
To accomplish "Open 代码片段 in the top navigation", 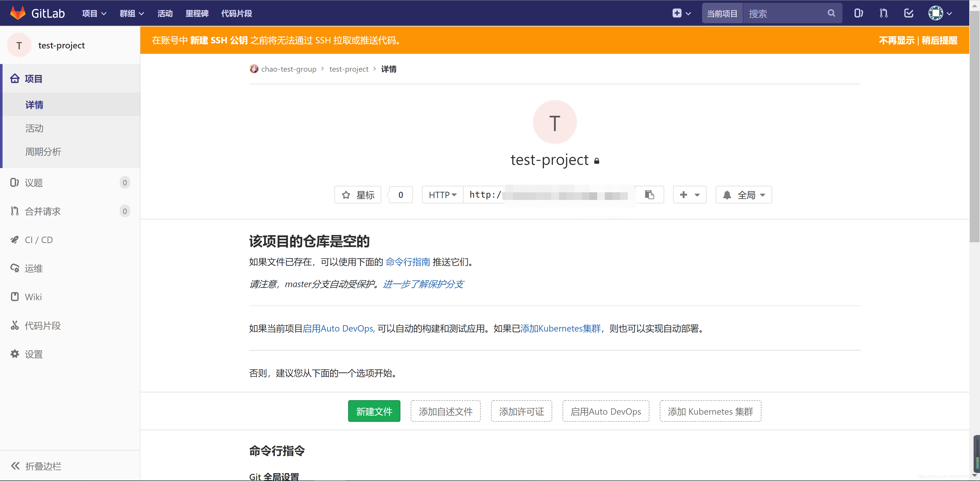I will tap(236, 13).
